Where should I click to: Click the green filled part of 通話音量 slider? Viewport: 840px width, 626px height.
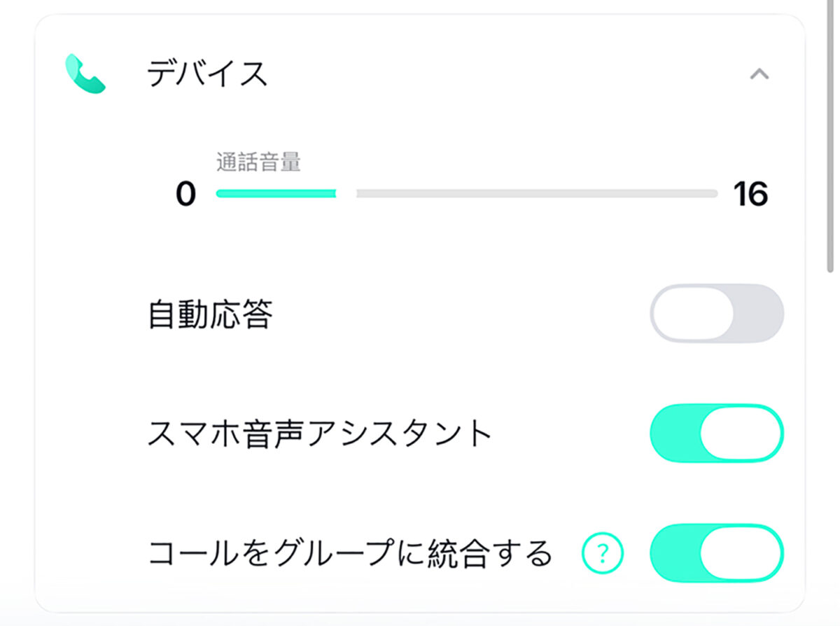pos(276,193)
